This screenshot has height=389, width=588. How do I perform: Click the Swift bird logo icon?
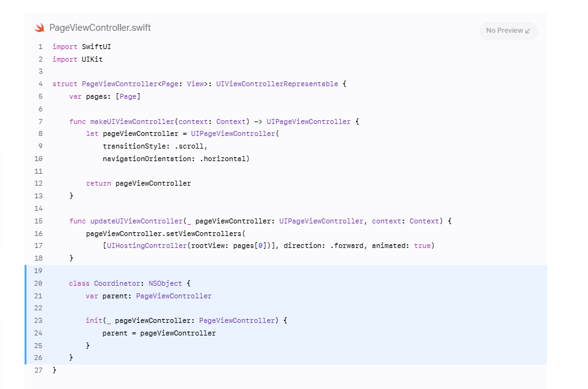39,28
